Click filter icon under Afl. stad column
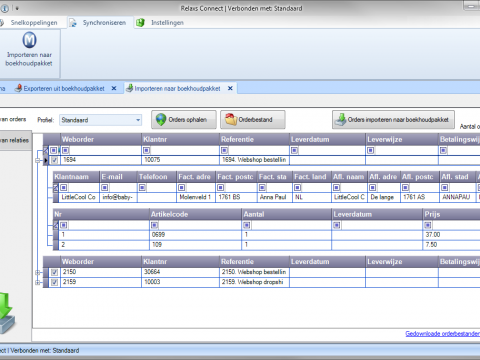This screenshot has height=360, width=480. click(444, 188)
